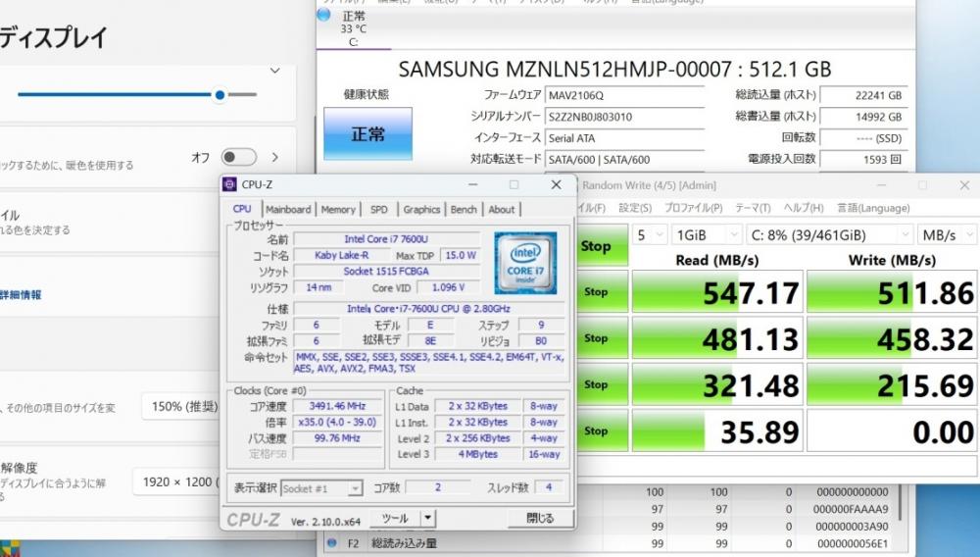Click the transfer mode field SATA/600 | SATA/600
Viewport: 980px width, 557px height.
point(623,159)
